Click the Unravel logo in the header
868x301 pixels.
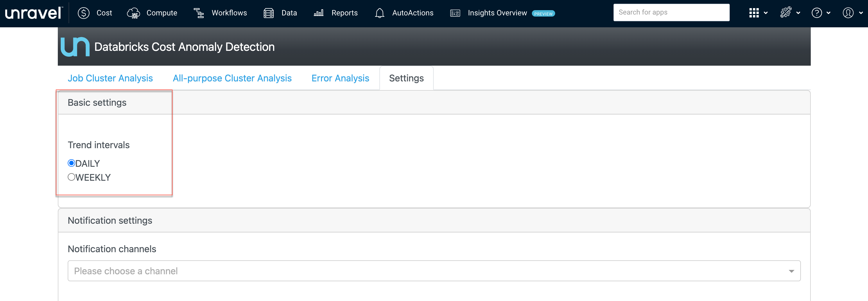point(34,13)
